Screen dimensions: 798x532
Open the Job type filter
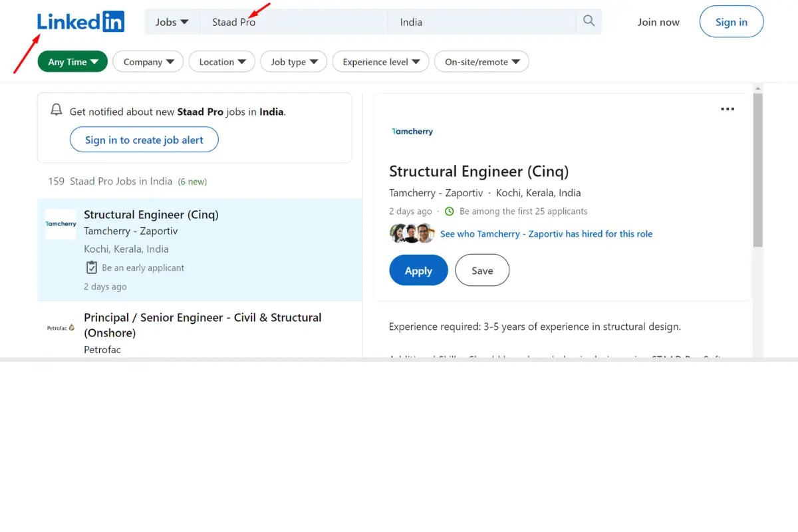coord(294,62)
